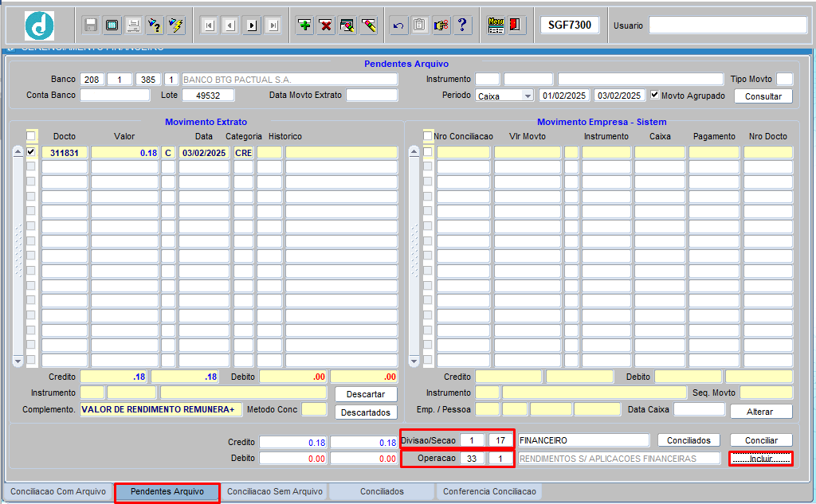816x504 pixels.
Task: Click the period start date 01/02/2025
Action: click(564, 96)
